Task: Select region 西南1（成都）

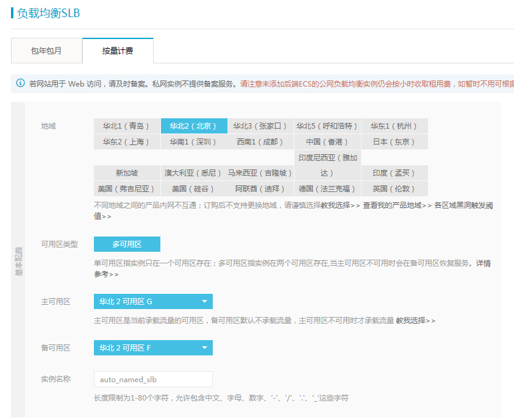Action: pos(260,141)
